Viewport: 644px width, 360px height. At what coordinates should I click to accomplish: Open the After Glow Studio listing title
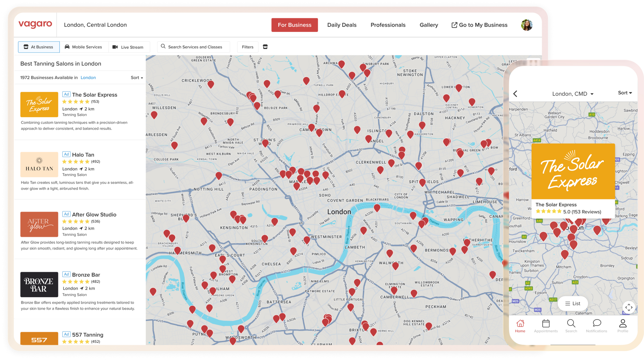click(x=94, y=214)
